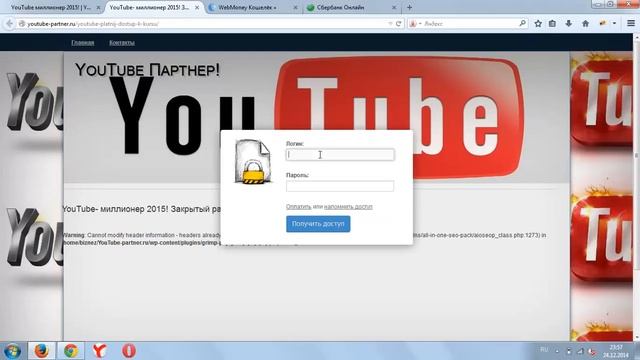Open Firefox from the taskbar
This screenshot has width=640, height=360.
(x=41, y=351)
